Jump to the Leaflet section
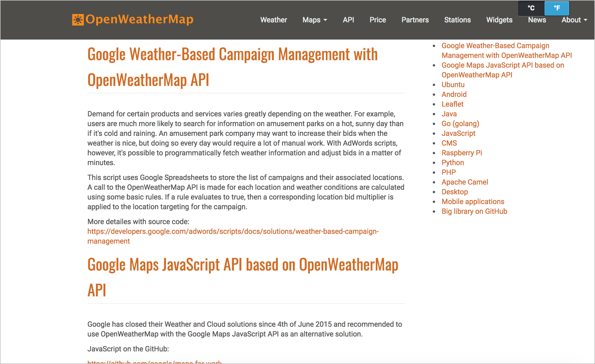The width and height of the screenshot is (595, 364). 452,104
